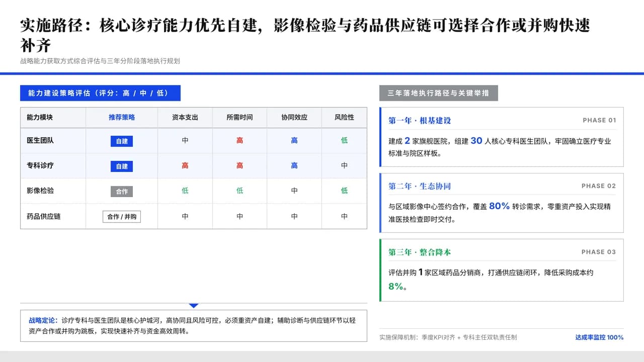
Task: Click the 80% highlighted figure
Action: pyautogui.click(x=499, y=206)
